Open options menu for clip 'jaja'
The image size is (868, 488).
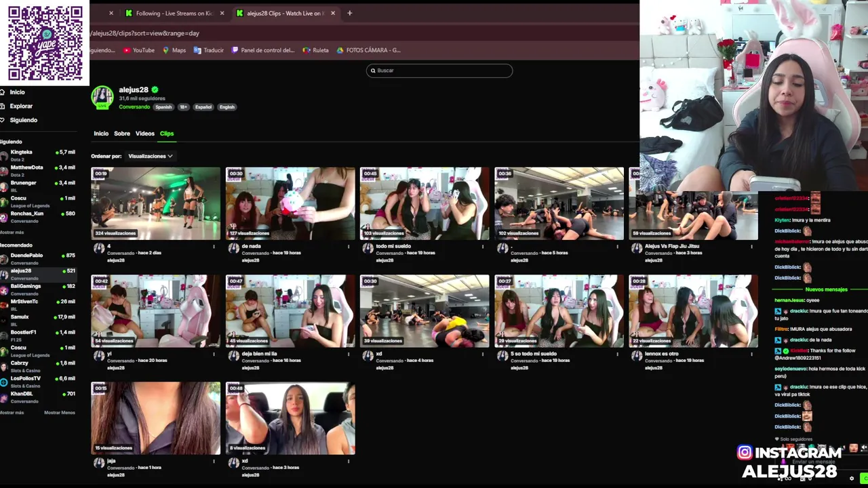[x=214, y=462]
